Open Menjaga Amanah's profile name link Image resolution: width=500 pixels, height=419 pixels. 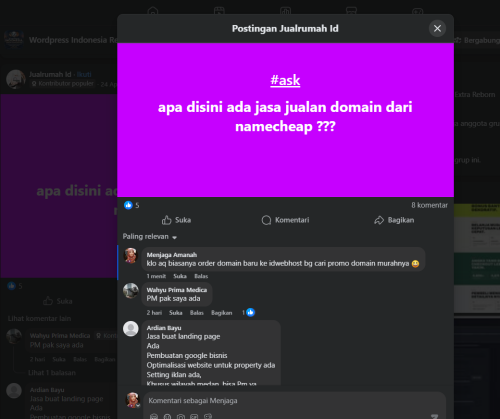pyautogui.click(x=172, y=255)
